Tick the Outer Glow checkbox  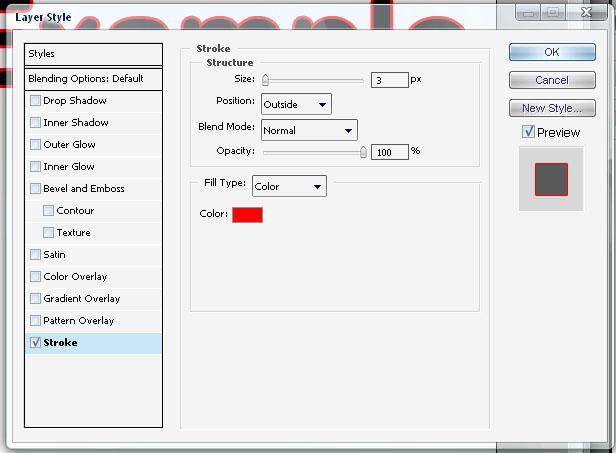click(x=35, y=145)
